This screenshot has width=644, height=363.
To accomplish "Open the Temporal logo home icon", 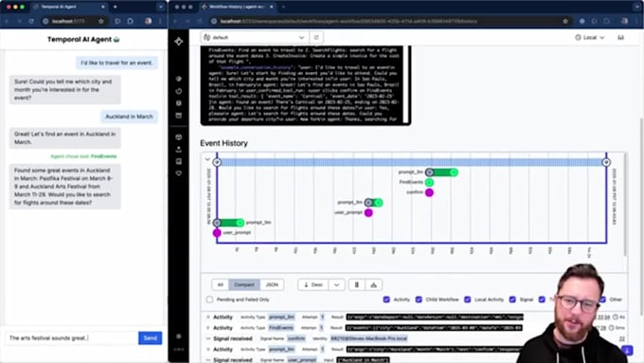I will click(x=179, y=41).
